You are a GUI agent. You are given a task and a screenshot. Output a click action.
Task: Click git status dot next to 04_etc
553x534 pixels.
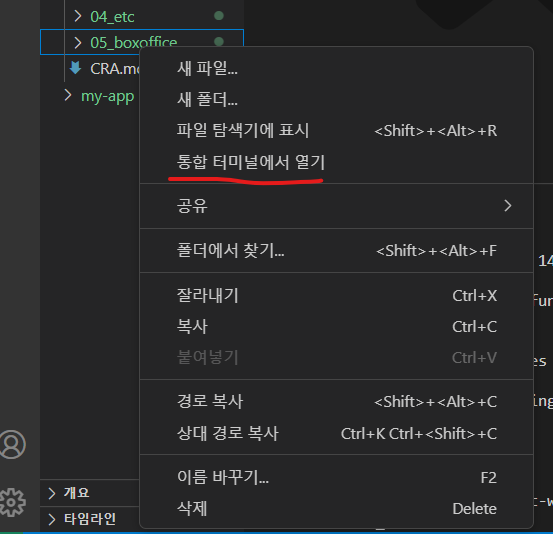point(219,16)
